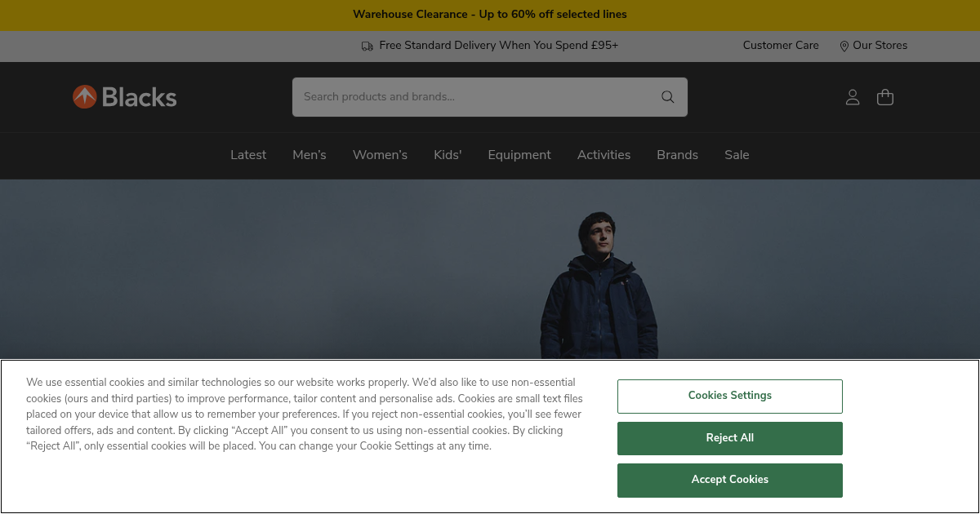The width and height of the screenshot is (980, 514).
Task: Click the Blacks logo
Action: [x=124, y=97]
